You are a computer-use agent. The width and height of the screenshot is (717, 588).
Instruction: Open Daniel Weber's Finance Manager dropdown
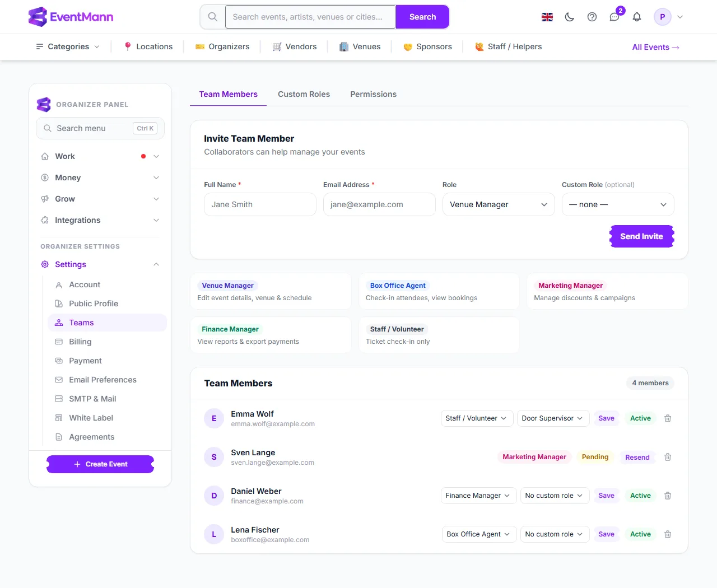point(478,496)
